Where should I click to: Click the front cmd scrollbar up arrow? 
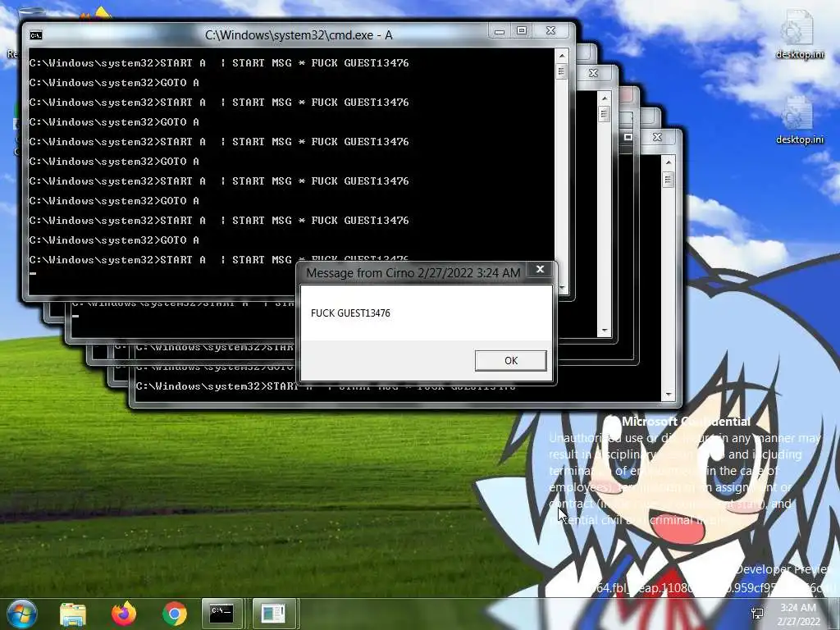(x=561, y=55)
